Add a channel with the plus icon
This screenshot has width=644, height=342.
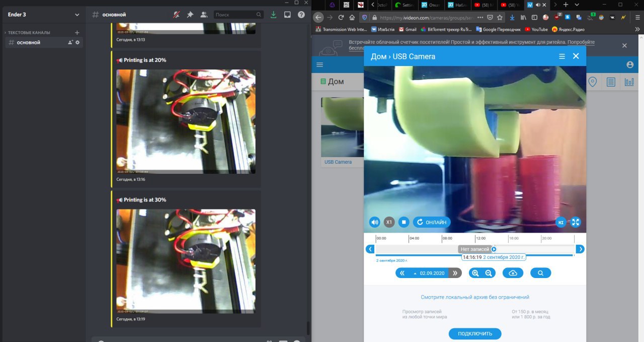click(77, 32)
